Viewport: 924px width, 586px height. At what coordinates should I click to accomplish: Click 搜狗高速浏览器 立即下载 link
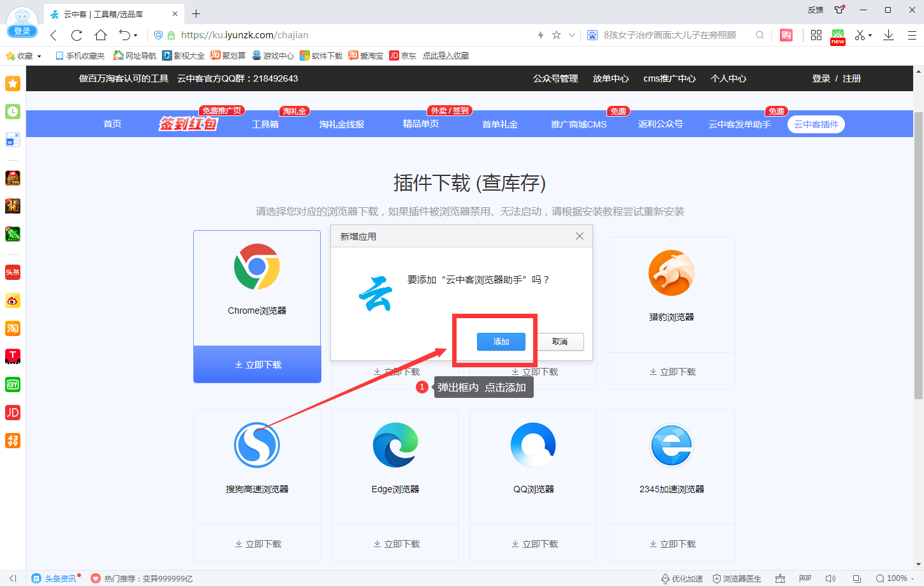tap(258, 544)
